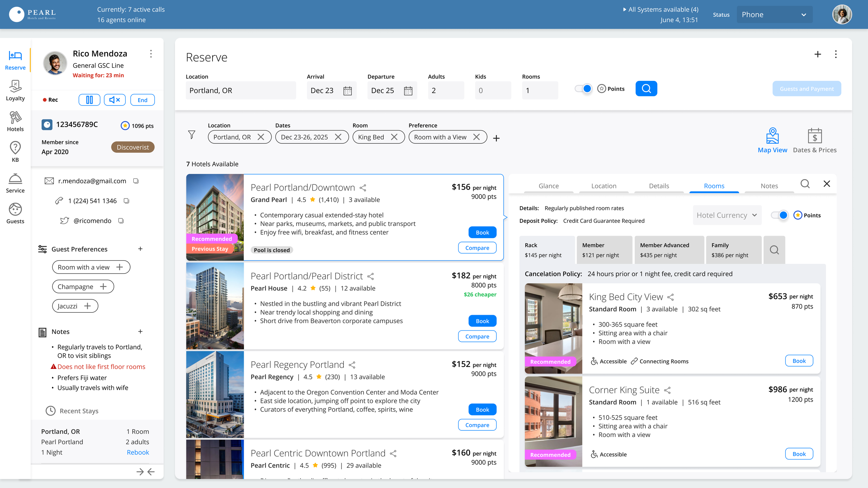
Task: Mute the call with speaker icon
Action: (115, 100)
